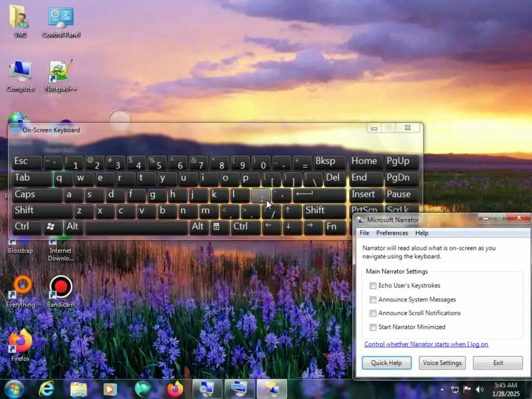Switch to the Narrator taskbar button
This screenshot has width=532, height=399.
[271, 389]
